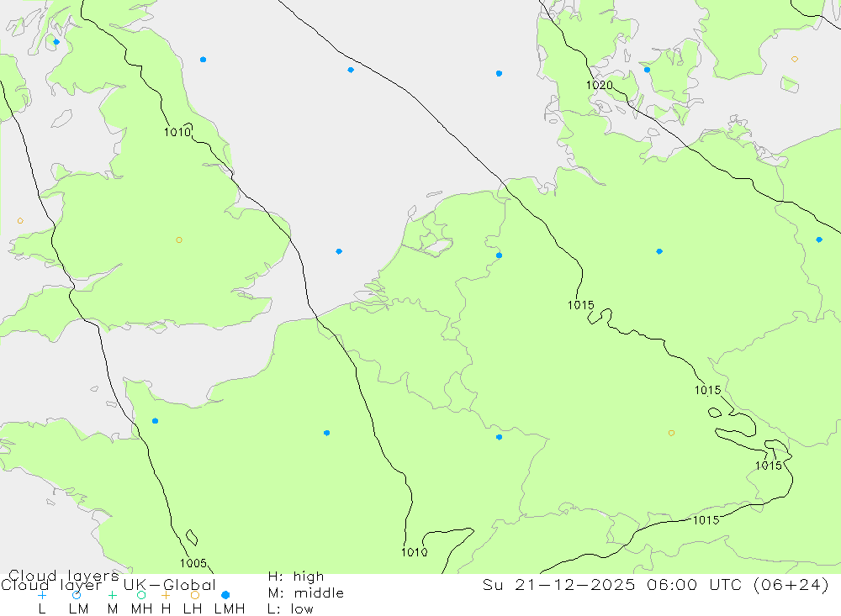
Task: Select the orange cloud marker over southern Sweden
Action: click(x=795, y=59)
